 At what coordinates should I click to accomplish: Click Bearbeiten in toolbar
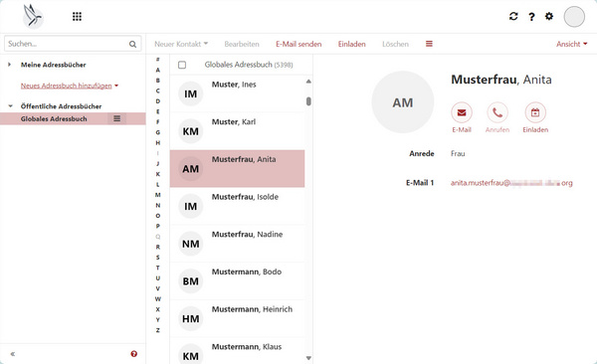[242, 44]
